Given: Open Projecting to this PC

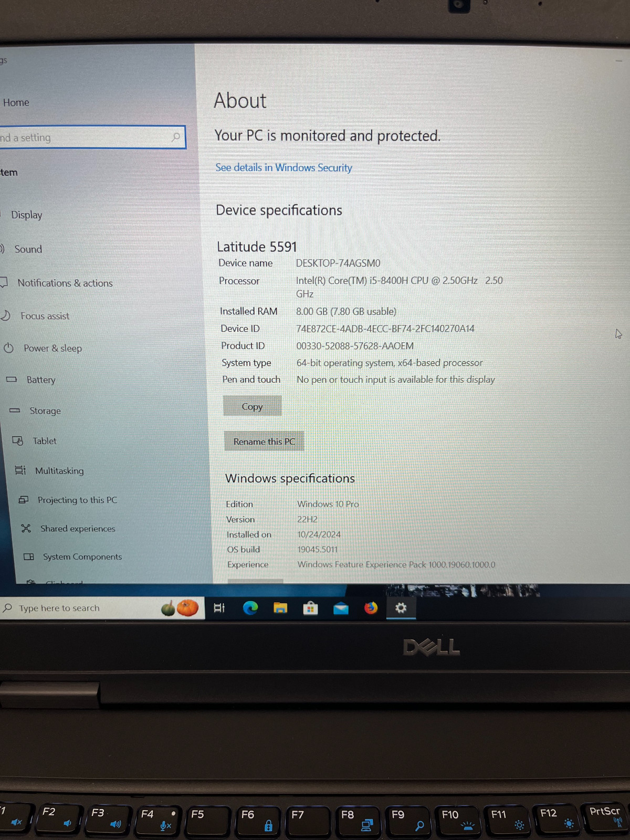Looking at the screenshot, I should pos(78,500).
